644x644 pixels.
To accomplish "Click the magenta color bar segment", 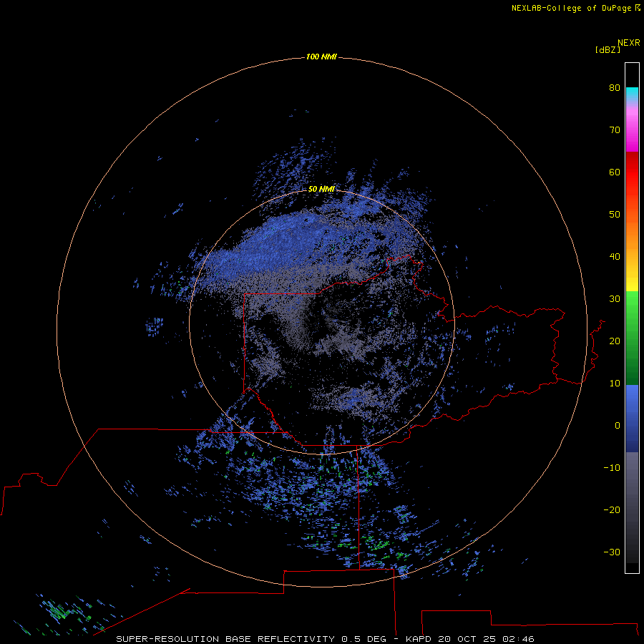I will tap(632, 142).
